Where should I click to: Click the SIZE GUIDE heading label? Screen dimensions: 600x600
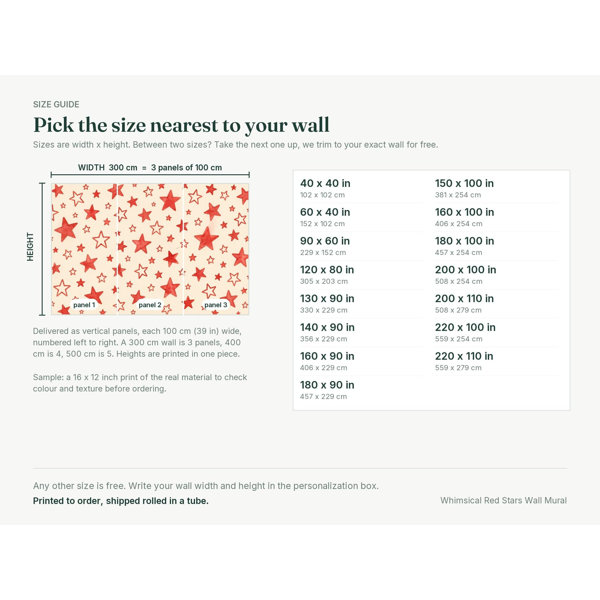pos(56,104)
